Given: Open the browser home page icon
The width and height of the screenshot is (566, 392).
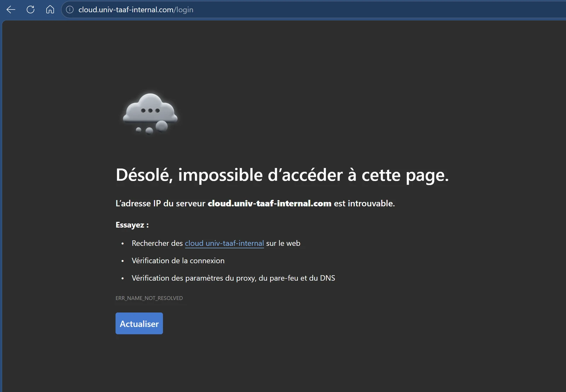Looking at the screenshot, I should pos(50,10).
